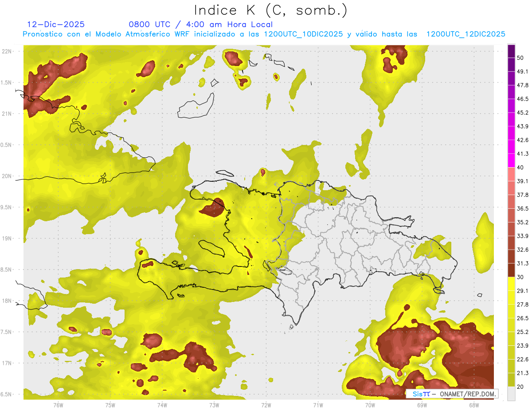The image size is (532, 411).
Task: Click the "17N" latitude label
Action: pyautogui.click(x=7, y=364)
